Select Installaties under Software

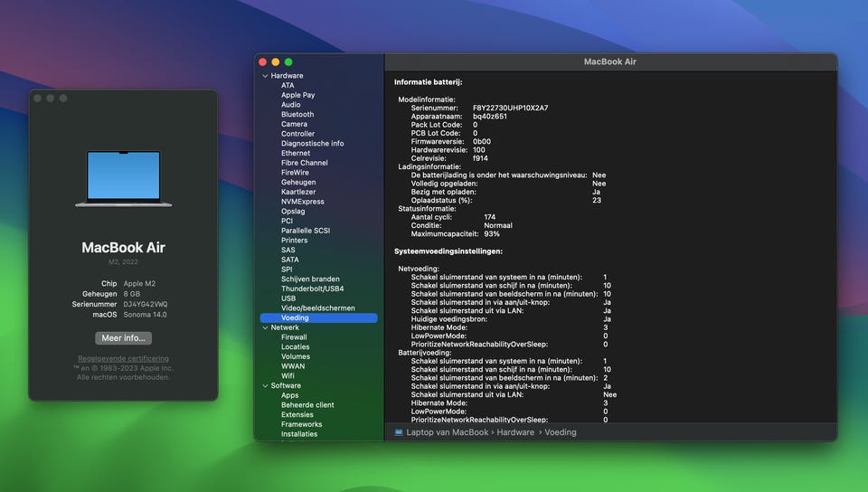click(x=299, y=434)
